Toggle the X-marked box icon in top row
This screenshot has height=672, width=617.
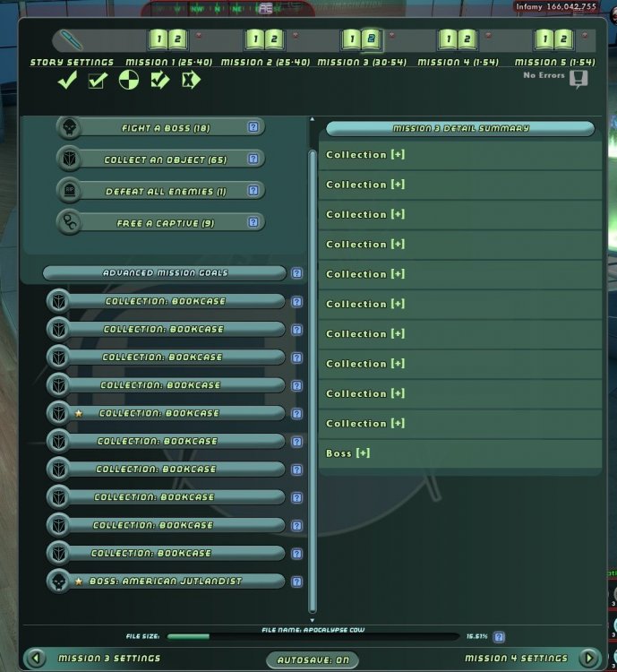(x=190, y=82)
